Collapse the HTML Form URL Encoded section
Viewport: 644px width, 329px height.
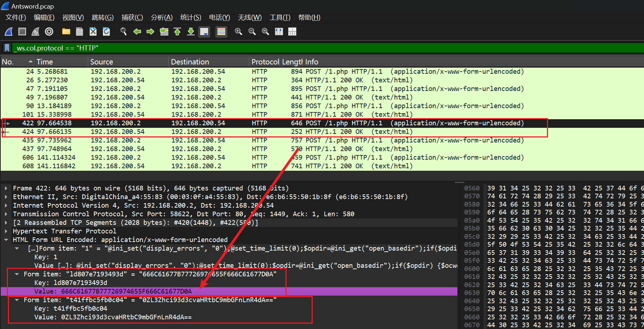point(6,240)
